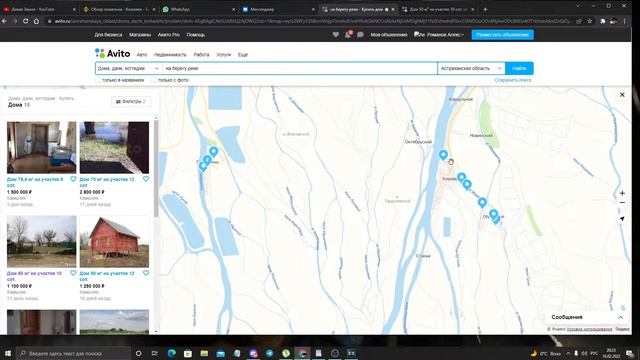Image resolution: width=640 pixels, height=360 pixels.
Task: Open Task View on taskbar
Action: 155,353
